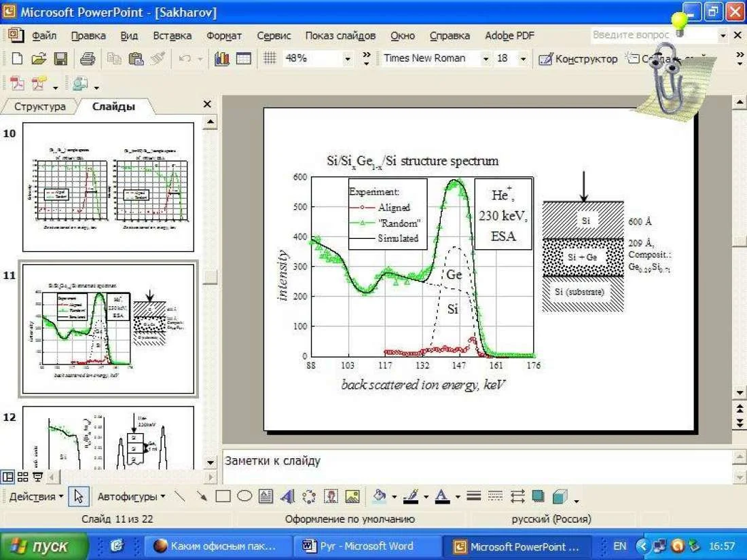Open the Действия drawing menu button
Viewport: 747px width, 560px height.
pos(36,497)
